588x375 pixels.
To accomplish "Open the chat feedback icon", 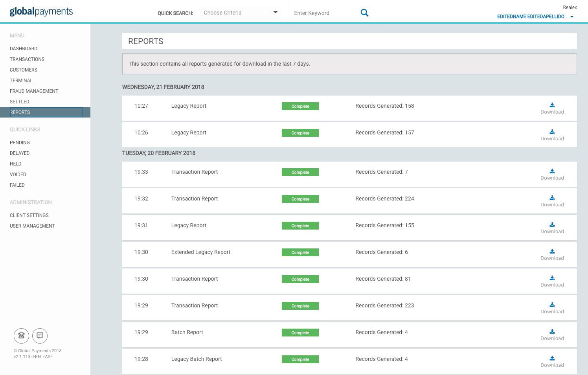I will click(x=40, y=336).
